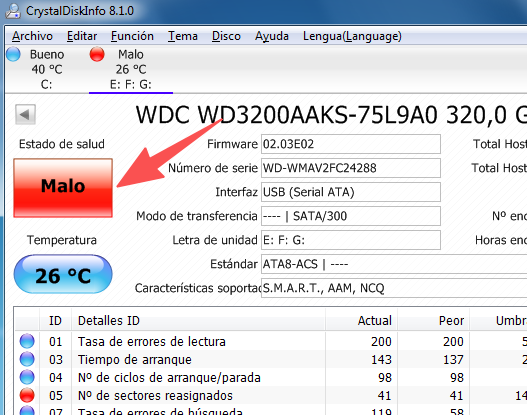Click the serial number field WD-WMAV2FC24288
The height and width of the screenshot is (415, 527).
(x=351, y=168)
